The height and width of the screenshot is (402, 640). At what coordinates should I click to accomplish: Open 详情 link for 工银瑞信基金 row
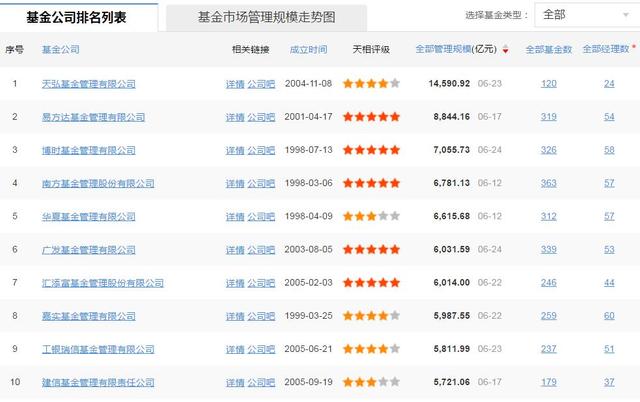pyautogui.click(x=235, y=349)
